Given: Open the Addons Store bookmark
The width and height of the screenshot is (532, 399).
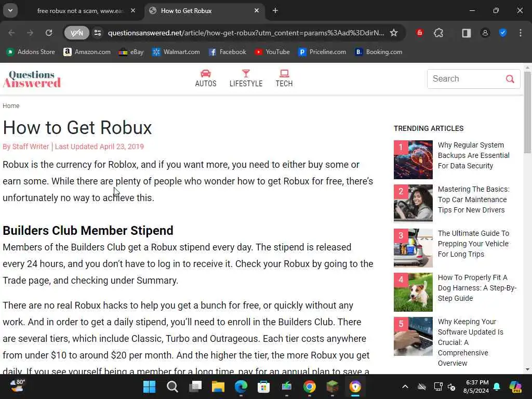Looking at the screenshot, I should 31,52.
